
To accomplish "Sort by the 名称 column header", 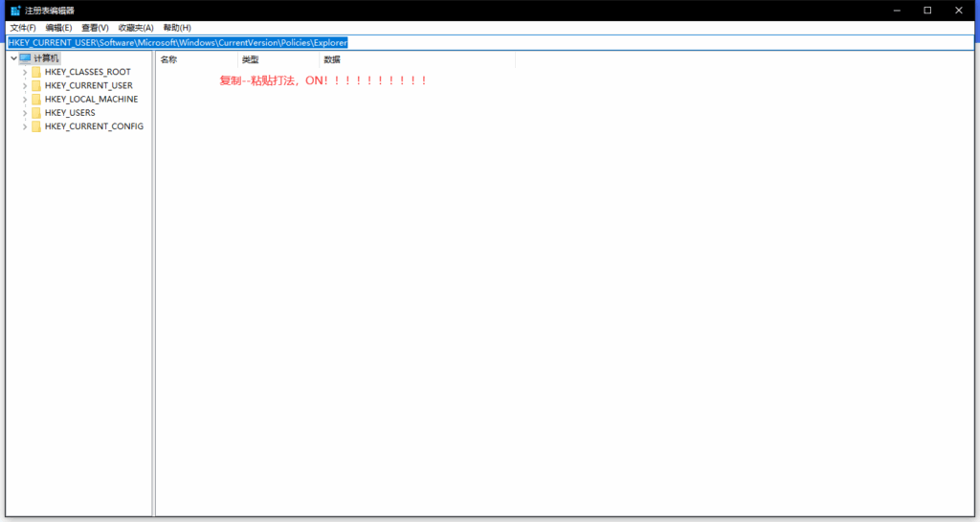I will (x=196, y=59).
